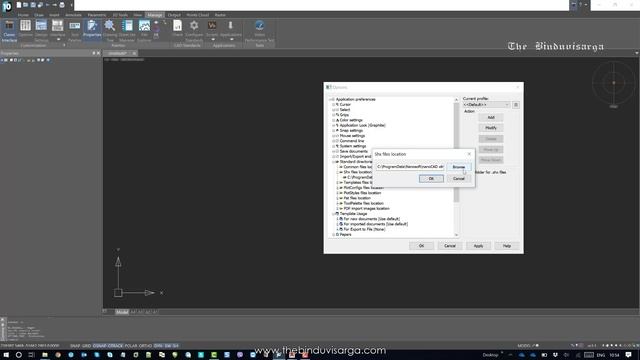Close the Properties panel with its X icon
Viewport: 640px width, 360px height.
tap(98, 53)
